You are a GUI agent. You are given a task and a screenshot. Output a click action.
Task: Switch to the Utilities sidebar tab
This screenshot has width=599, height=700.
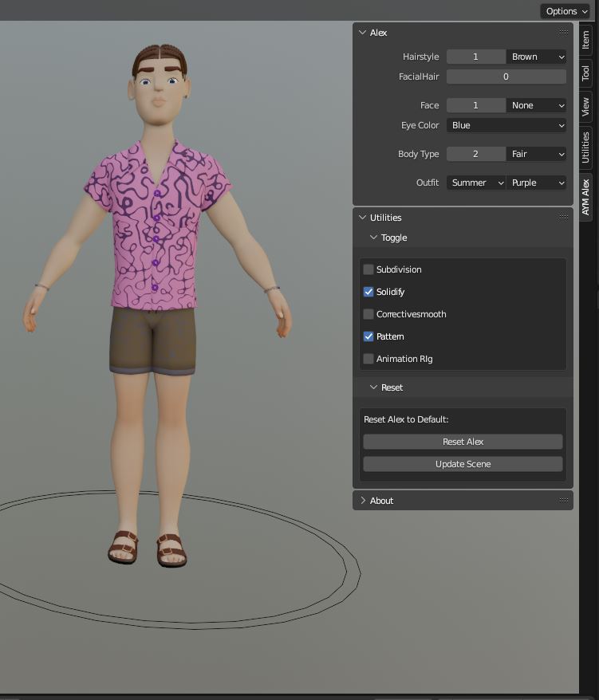pyautogui.click(x=585, y=147)
